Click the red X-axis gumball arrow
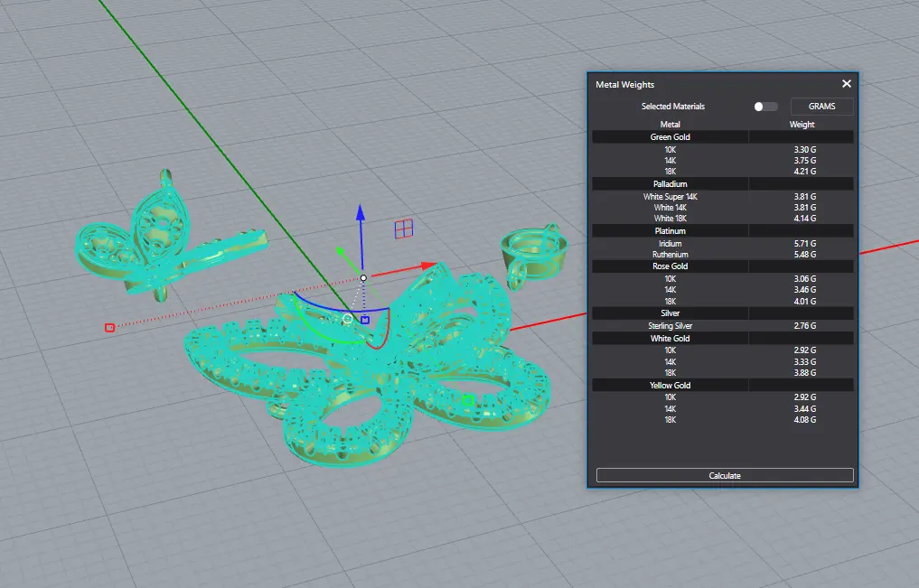The image size is (919, 588). click(x=428, y=266)
